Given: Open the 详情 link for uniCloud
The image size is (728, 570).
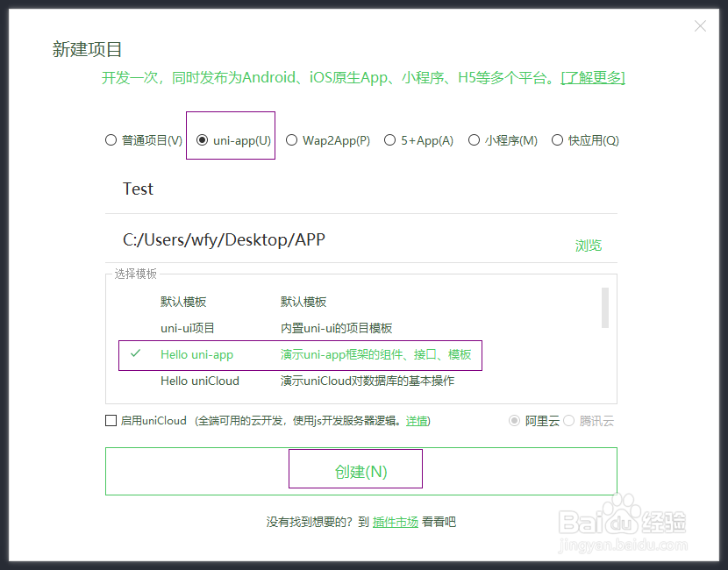Looking at the screenshot, I should tap(417, 421).
